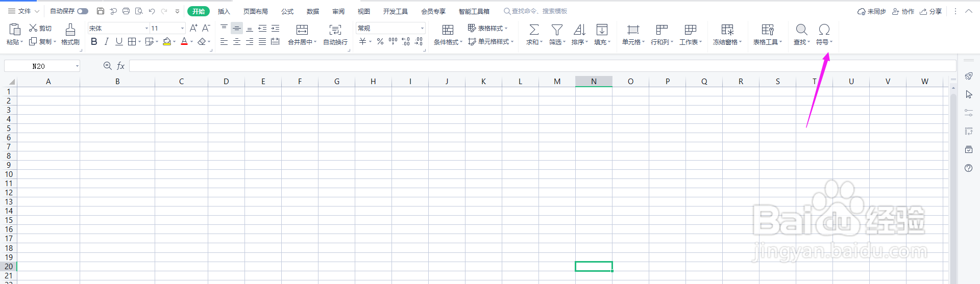Toggle 自动换行 wrap text
Screen dimensions: 980x284
[335, 34]
